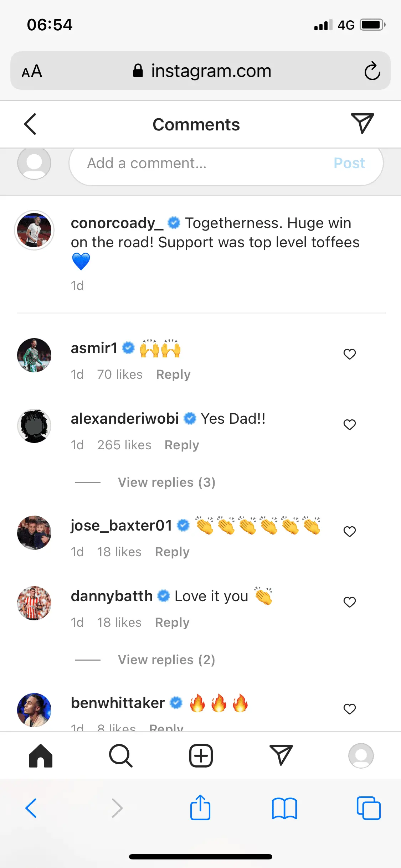Image resolution: width=401 pixels, height=868 pixels.
Task: Open Safari bookmarks
Action: point(284,808)
